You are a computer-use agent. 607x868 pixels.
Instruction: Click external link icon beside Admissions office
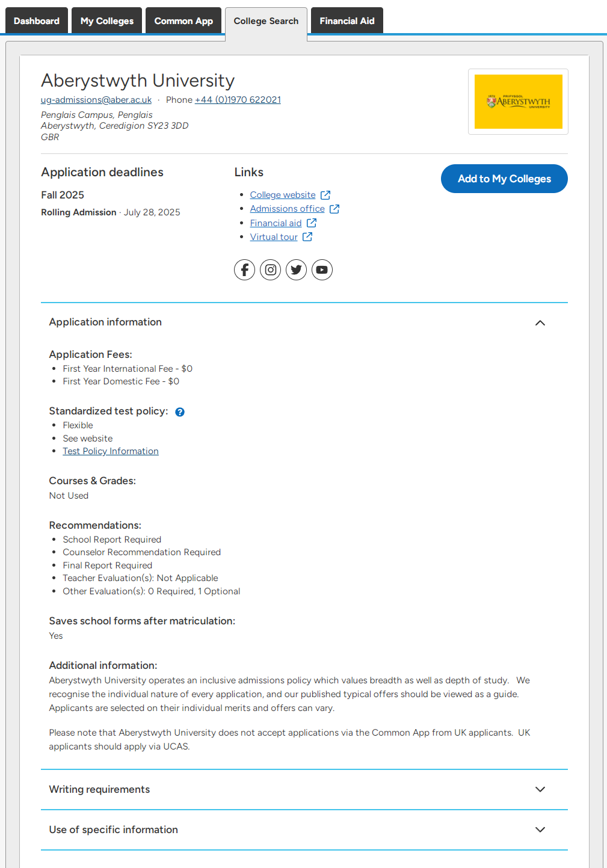(334, 209)
